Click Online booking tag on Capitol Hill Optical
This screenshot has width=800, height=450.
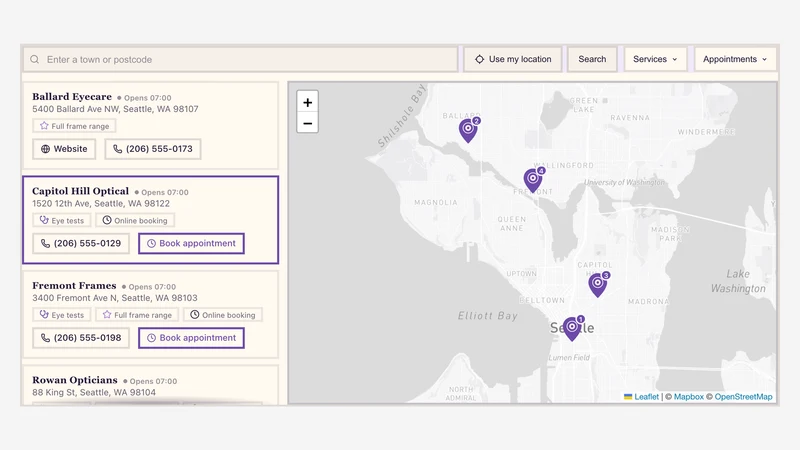click(135, 220)
